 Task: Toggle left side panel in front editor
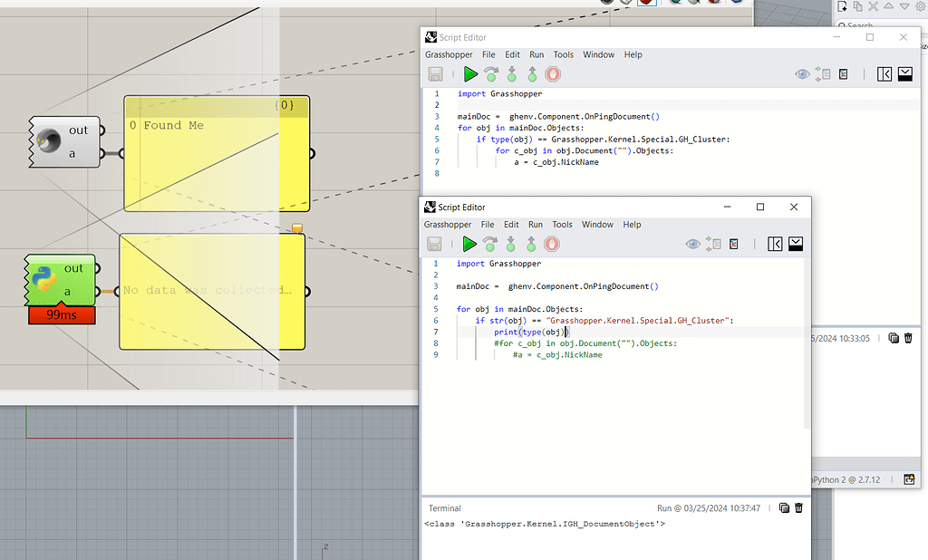(x=775, y=244)
